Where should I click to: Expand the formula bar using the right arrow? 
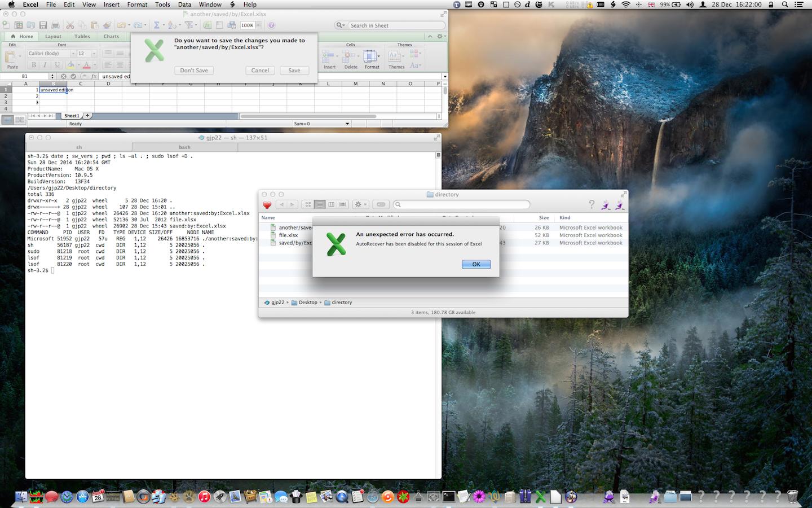point(445,76)
